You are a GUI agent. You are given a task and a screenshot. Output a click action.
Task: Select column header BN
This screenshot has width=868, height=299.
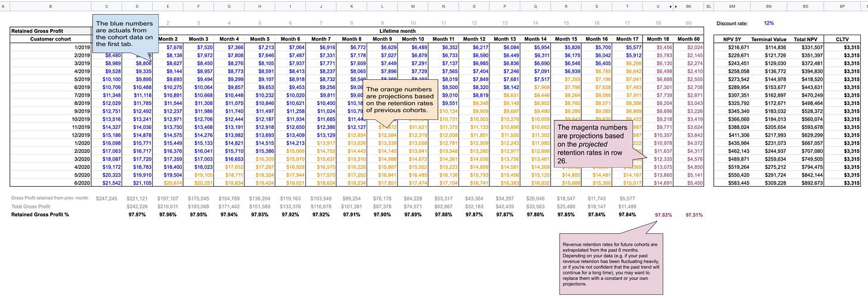[769, 5]
